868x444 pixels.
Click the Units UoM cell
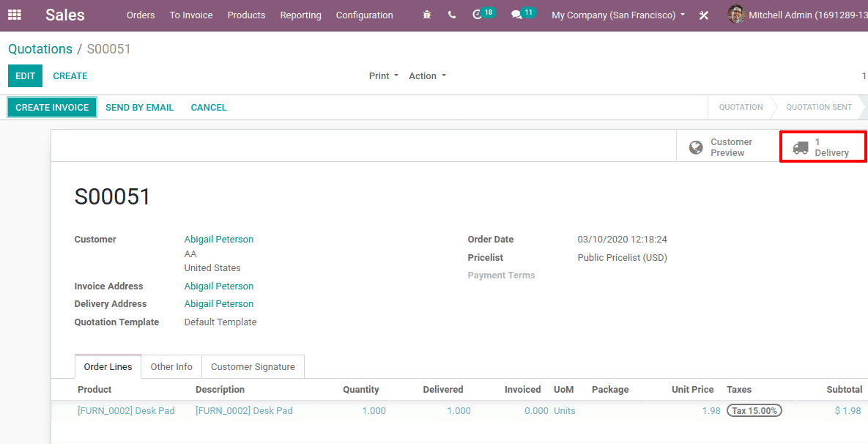click(x=564, y=411)
